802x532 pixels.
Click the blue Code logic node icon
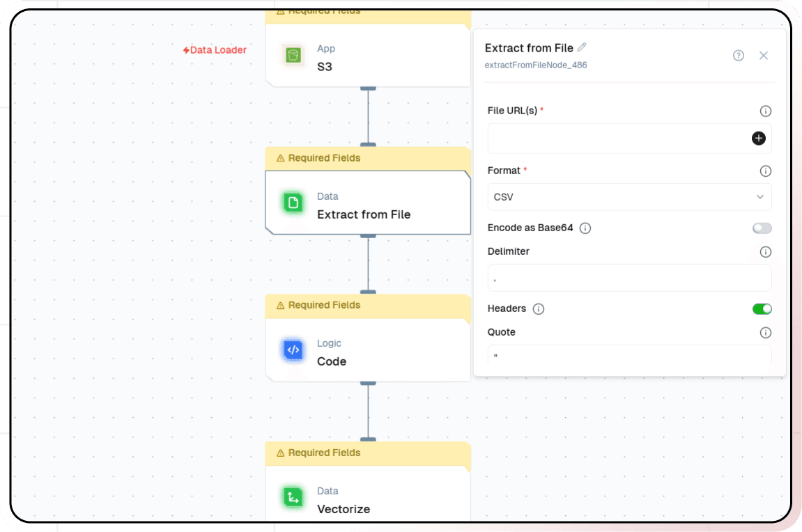(293, 350)
